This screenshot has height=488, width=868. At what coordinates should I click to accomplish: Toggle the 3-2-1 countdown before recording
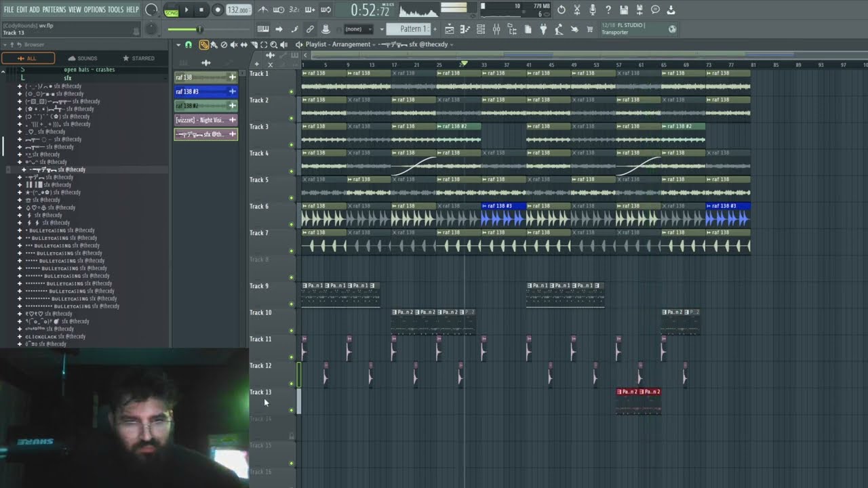(x=294, y=9)
